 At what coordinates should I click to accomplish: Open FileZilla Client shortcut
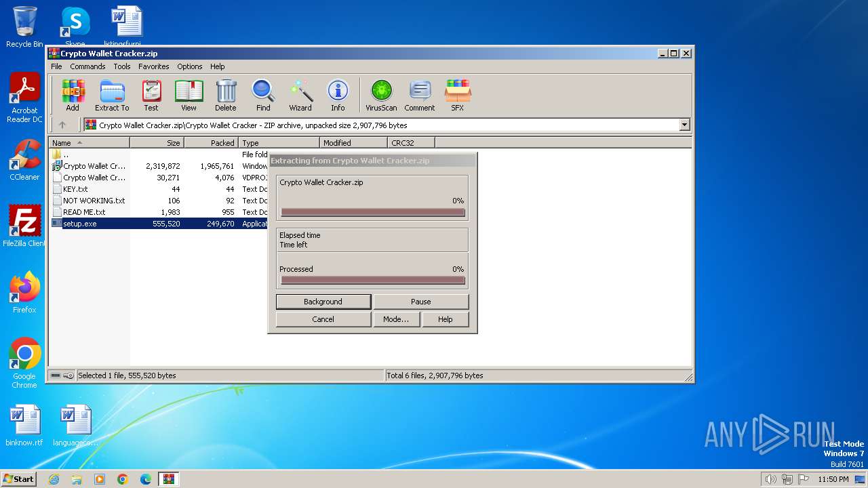pyautogui.click(x=24, y=226)
